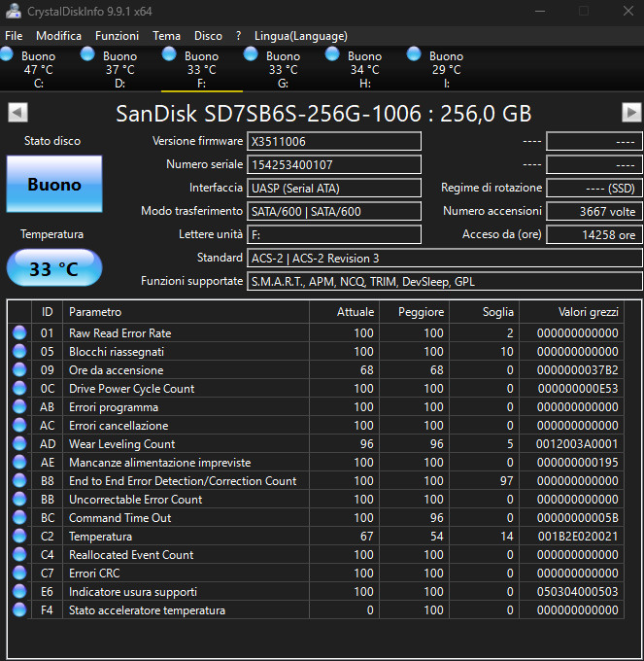Open the Tema menu
644x661 pixels.
166,36
